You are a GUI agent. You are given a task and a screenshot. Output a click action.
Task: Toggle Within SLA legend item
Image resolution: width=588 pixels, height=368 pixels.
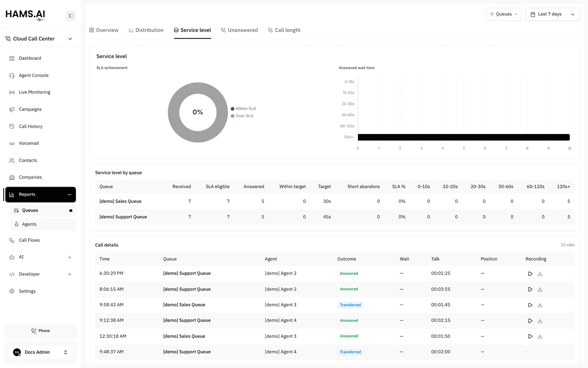point(243,109)
